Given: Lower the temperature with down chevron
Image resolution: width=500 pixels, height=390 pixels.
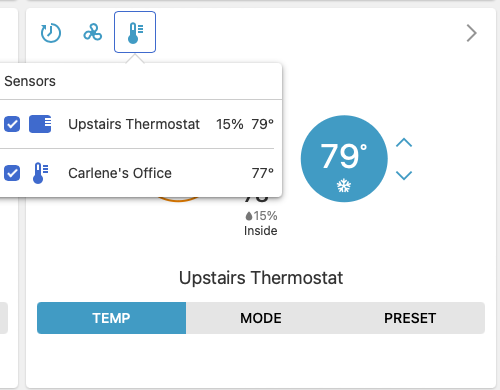Looking at the screenshot, I should click(x=404, y=175).
